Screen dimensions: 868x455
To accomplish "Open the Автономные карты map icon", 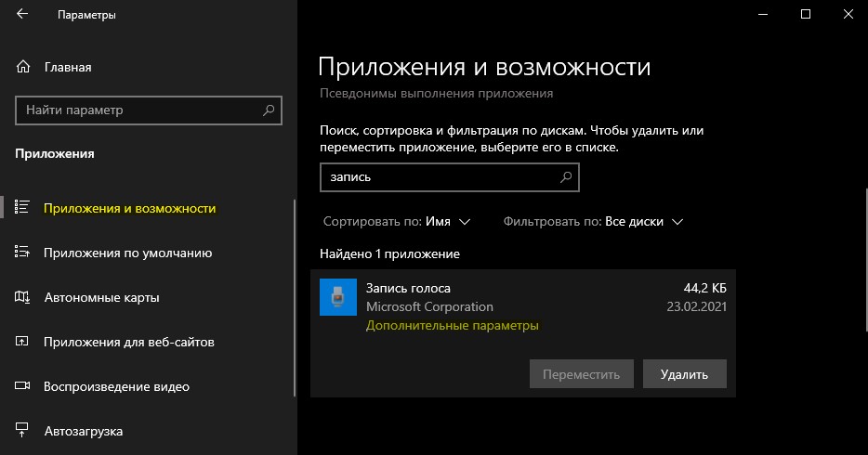I will point(22,297).
